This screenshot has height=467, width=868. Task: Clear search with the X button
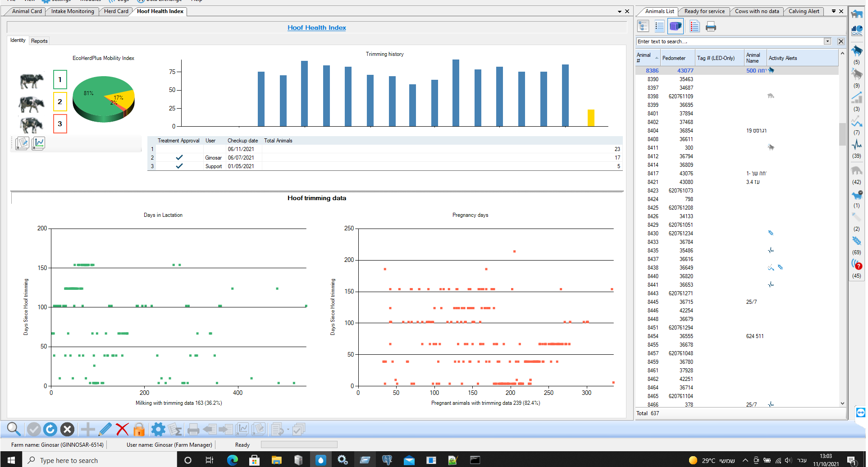point(841,41)
